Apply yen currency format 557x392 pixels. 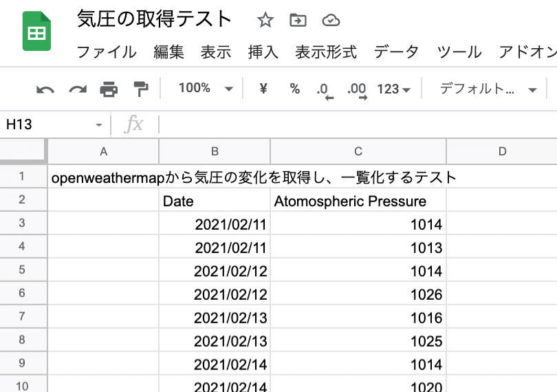click(x=263, y=88)
